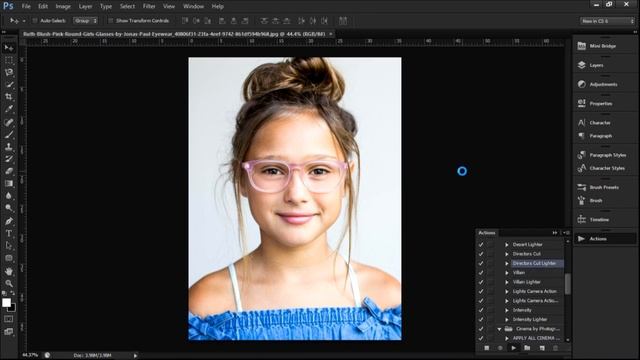640x360 pixels.
Task: Select the Horizontal Type tool
Action: pyautogui.click(x=9, y=233)
